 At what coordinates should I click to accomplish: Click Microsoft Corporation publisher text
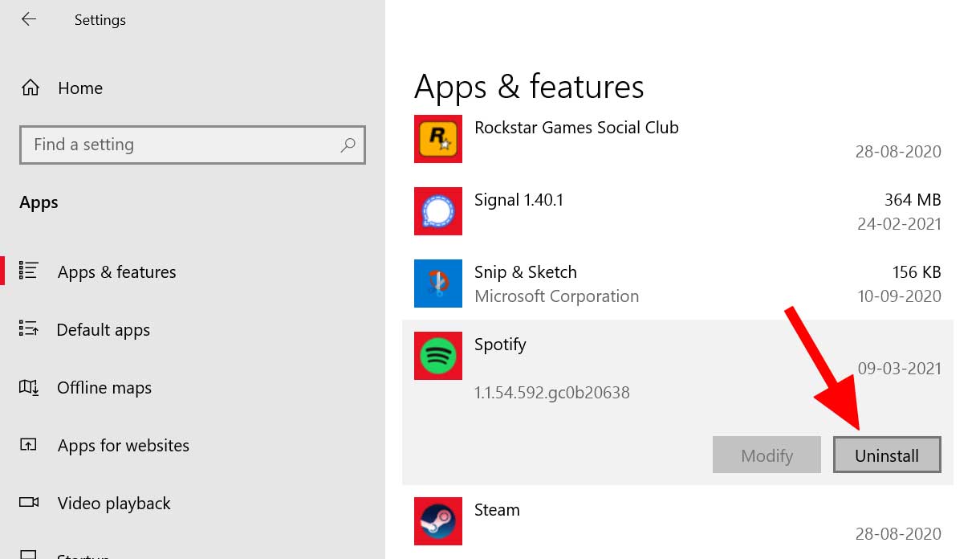click(557, 296)
